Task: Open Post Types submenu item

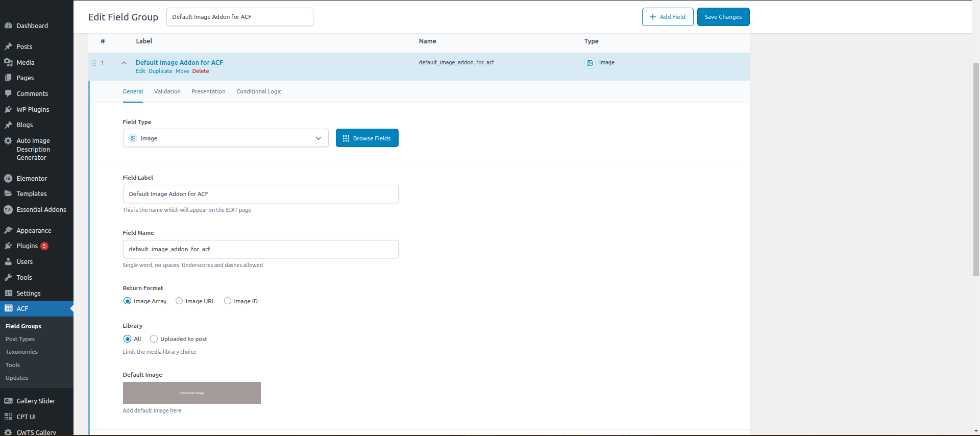Action: coord(20,339)
